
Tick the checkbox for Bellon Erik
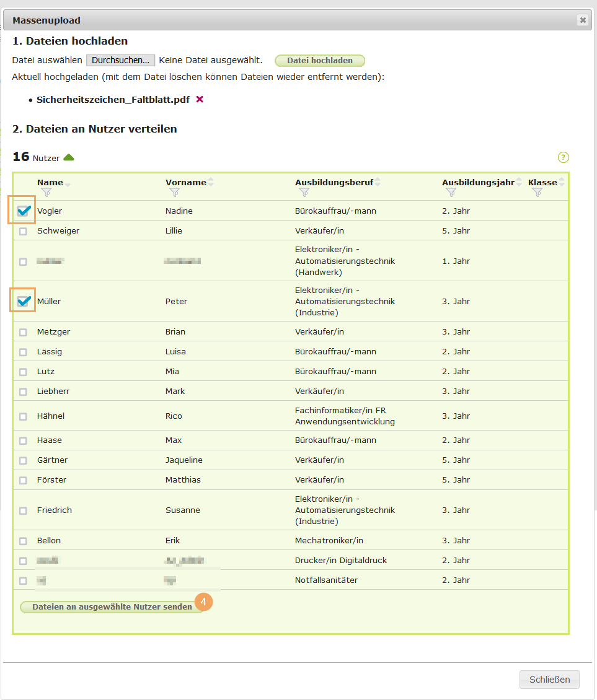[23, 541]
